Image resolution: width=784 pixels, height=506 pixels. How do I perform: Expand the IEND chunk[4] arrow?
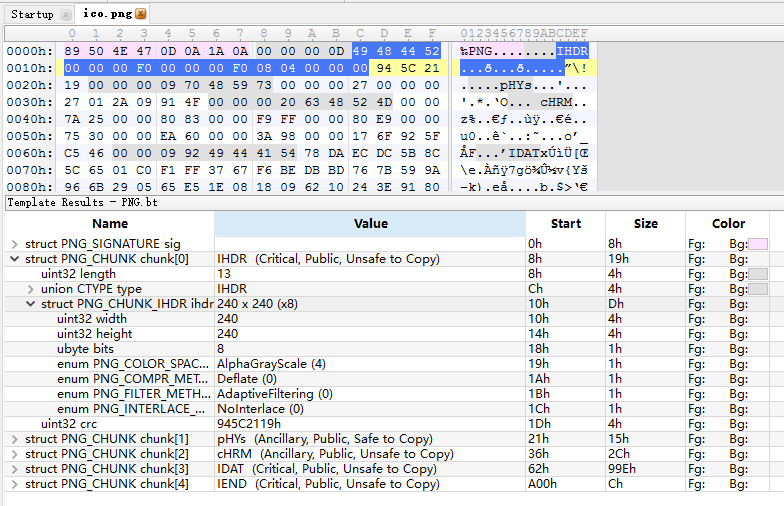pyautogui.click(x=14, y=484)
